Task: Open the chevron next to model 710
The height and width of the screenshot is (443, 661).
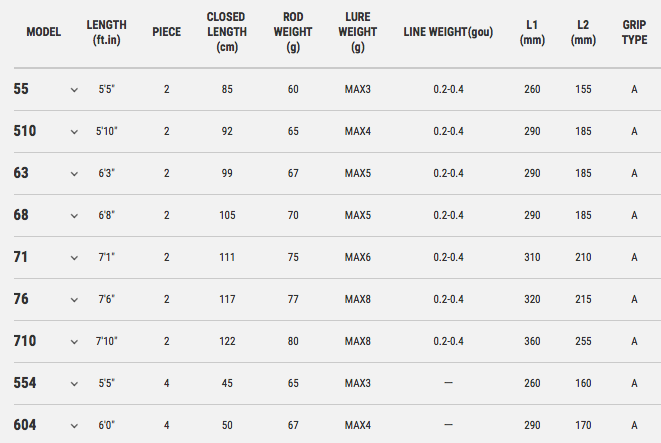Action: point(74,342)
